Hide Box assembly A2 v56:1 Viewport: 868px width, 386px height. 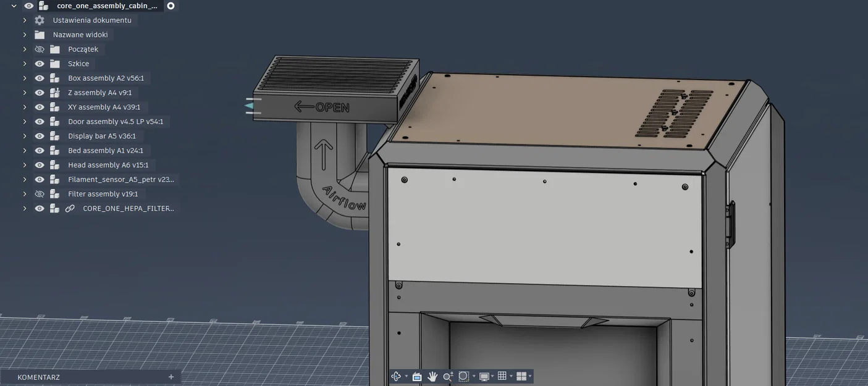pyautogui.click(x=40, y=78)
